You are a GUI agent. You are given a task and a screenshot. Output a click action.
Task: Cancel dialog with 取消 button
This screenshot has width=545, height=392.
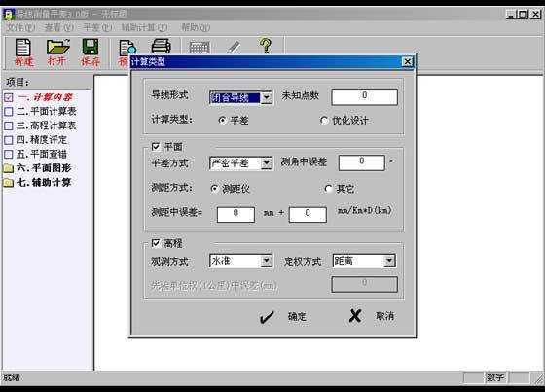point(384,316)
